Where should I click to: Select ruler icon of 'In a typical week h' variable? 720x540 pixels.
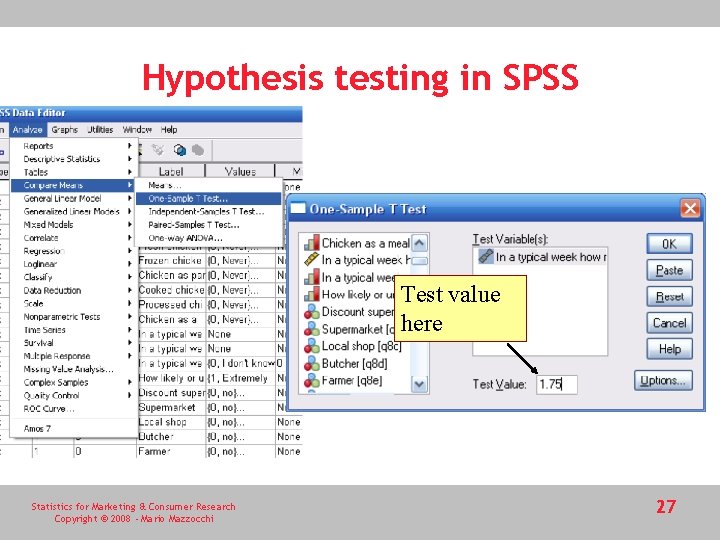pos(312,260)
